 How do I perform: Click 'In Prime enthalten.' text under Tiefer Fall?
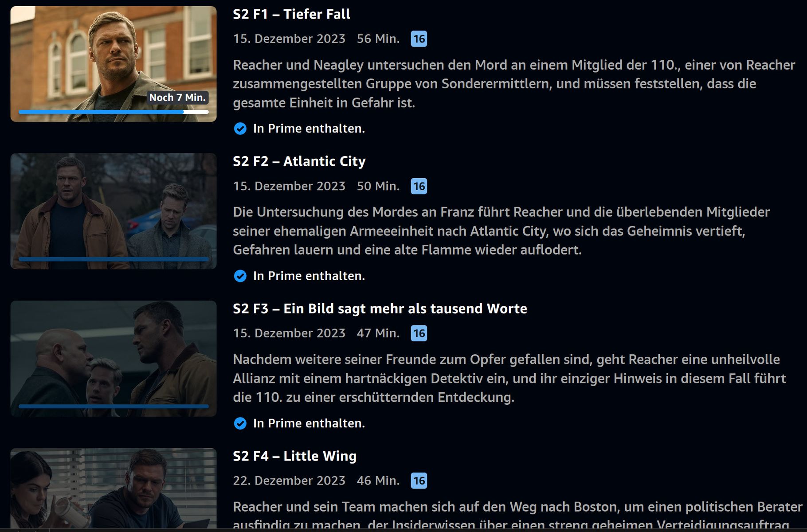pyautogui.click(x=309, y=129)
